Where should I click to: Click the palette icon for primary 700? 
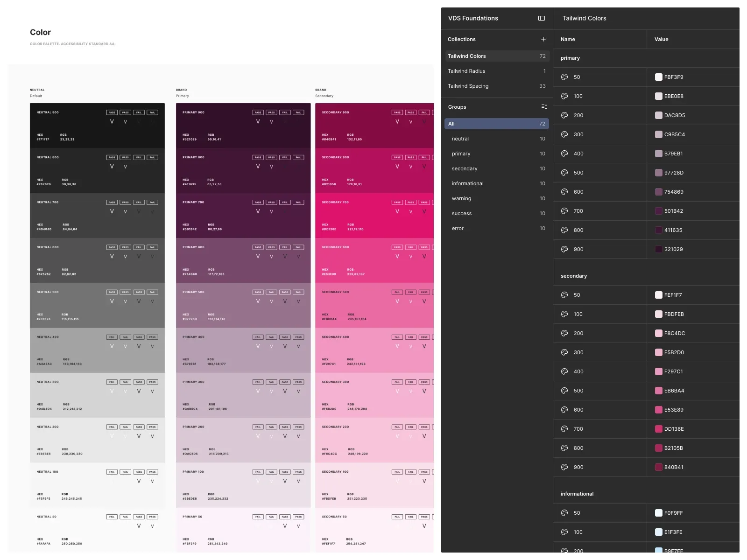tap(564, 211)
